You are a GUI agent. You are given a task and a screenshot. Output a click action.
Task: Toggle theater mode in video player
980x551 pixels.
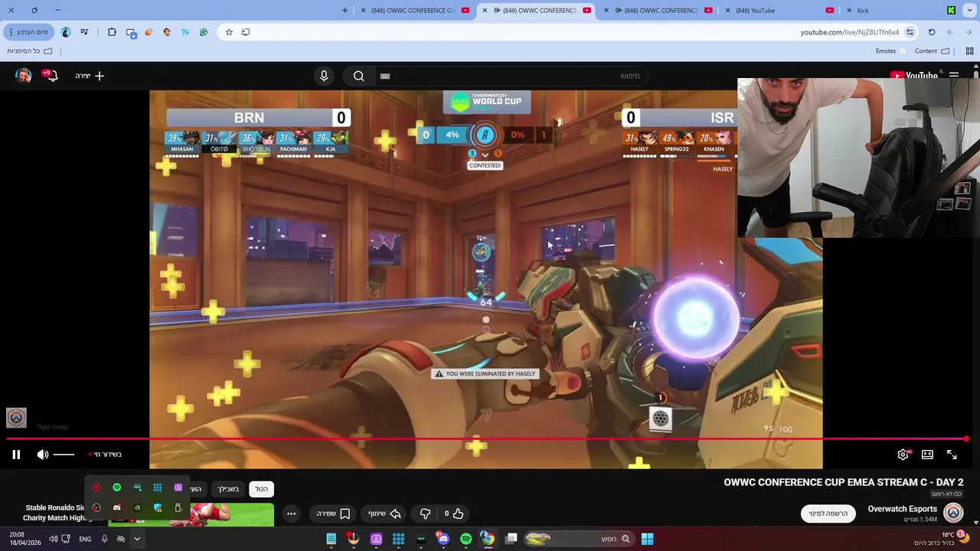pos(927,455)
